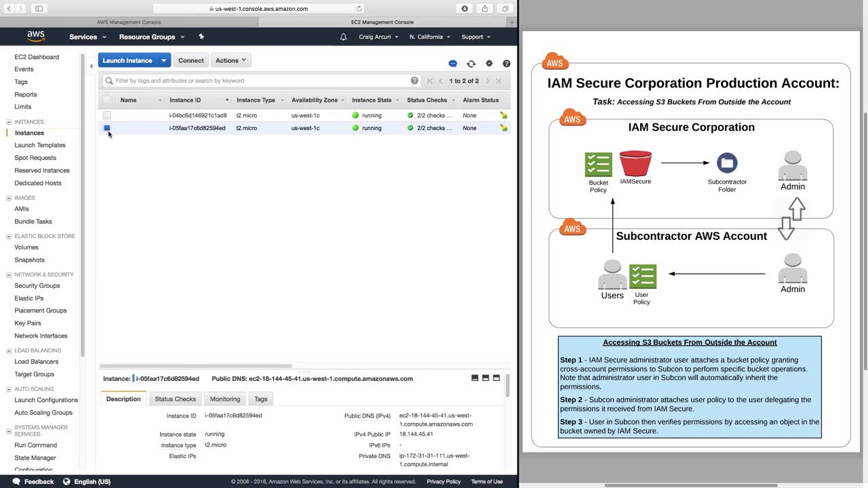This screenshot has height=488, width=868.
Task: Check the box for instance i-04bc6d146921c1ad8
Action: coord(106,115)
